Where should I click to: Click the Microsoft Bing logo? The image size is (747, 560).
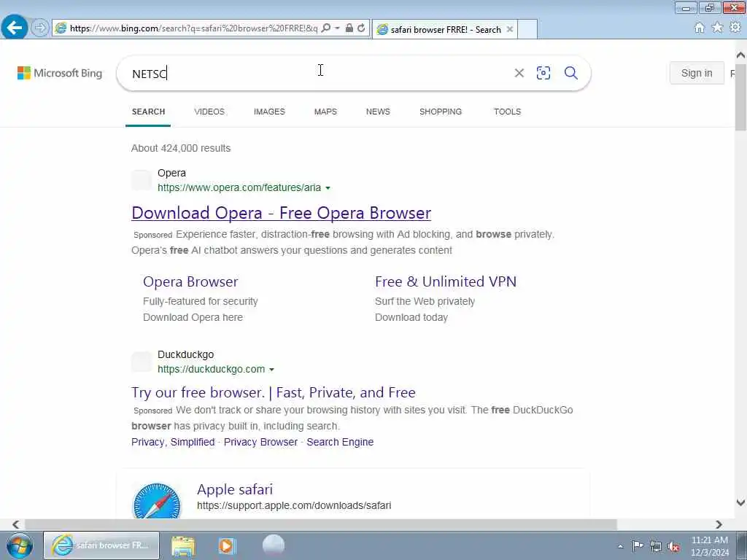(60, 73)
